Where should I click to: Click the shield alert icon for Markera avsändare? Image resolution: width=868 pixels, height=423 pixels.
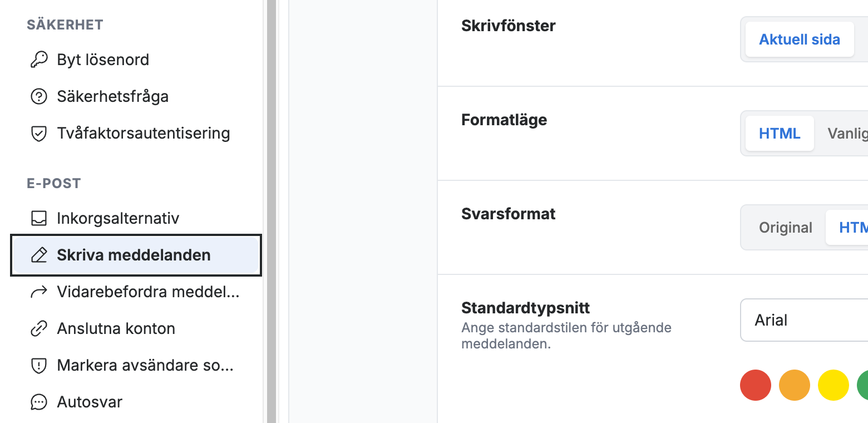pyautogui.click(x=38, y=366)
